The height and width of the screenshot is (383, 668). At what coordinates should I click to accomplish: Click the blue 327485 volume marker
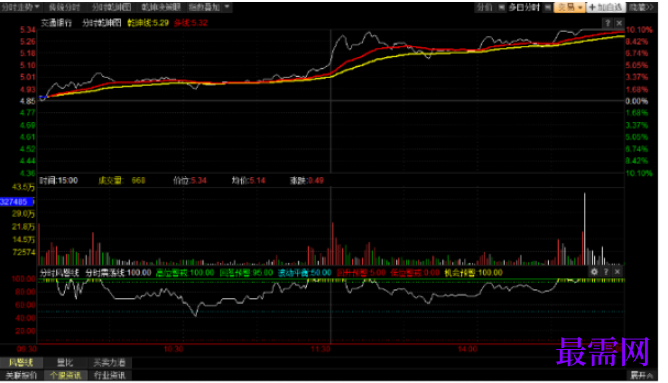click(17, 202)
